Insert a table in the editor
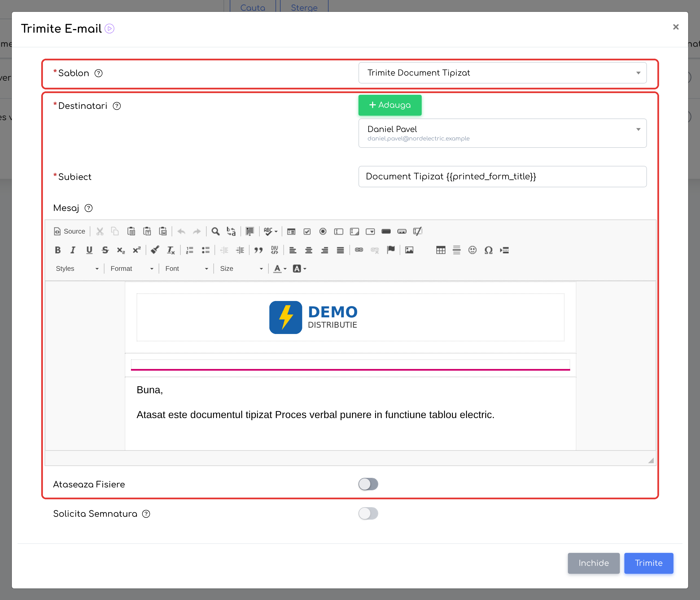Viewport: 700px width, 600px height. [441, 250]
